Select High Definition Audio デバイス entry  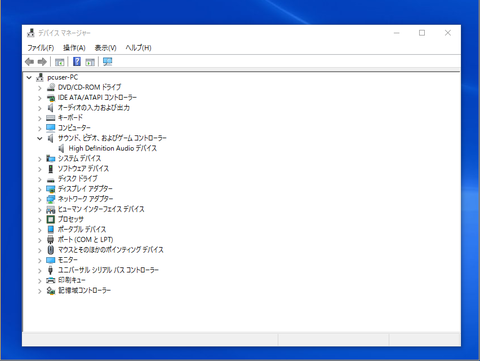[113, 148]
